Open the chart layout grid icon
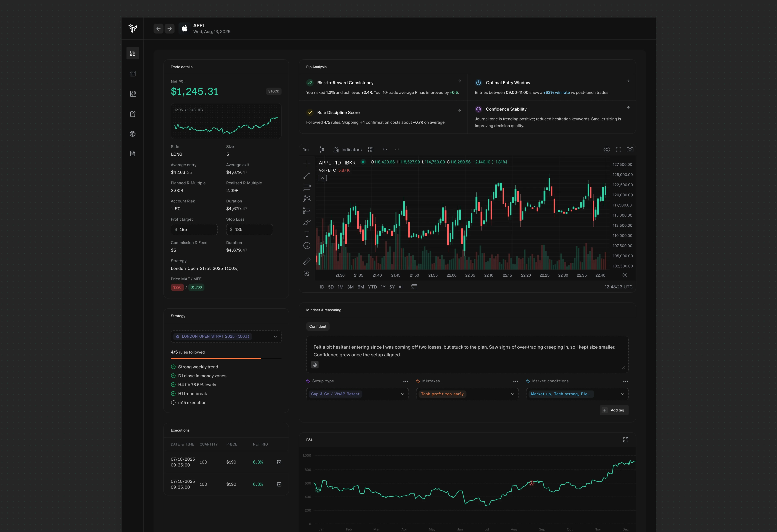Screen dimensions: 777x532 pos(371,150)
